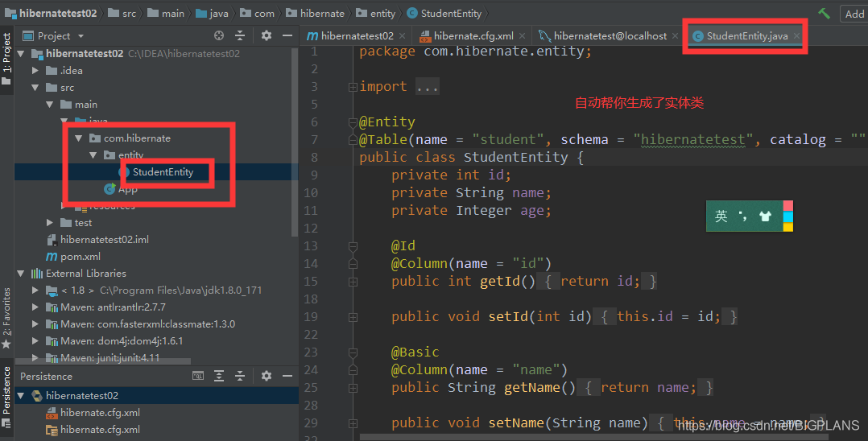Expand the test folder node
The width and height of the screenshot is (868, 441).
(50, 222)
